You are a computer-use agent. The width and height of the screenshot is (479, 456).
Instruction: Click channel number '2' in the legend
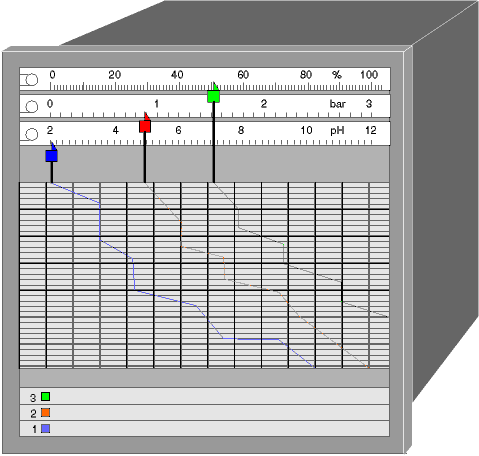point(33,414)
